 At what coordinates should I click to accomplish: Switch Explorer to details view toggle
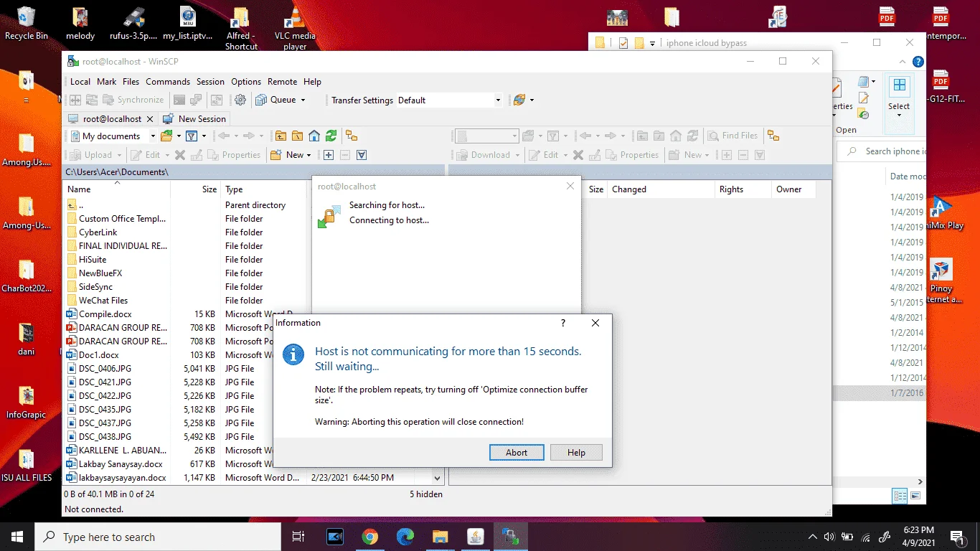tap(900, 496)
